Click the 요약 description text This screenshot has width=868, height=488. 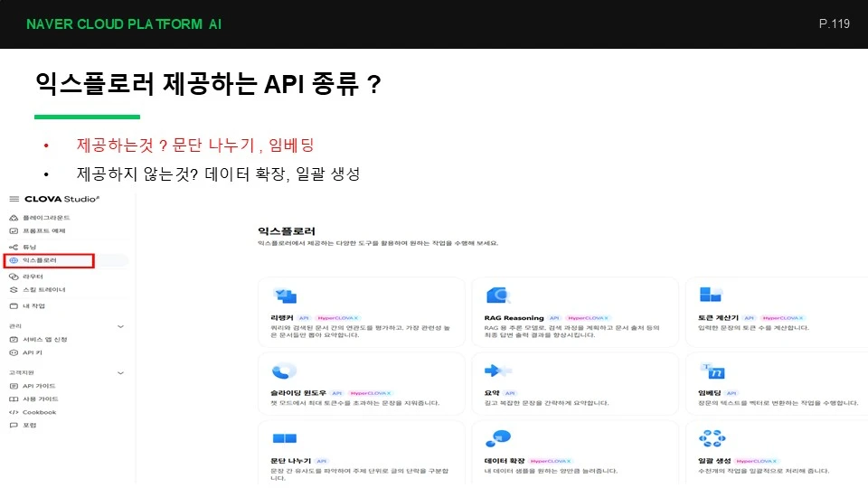(546, 403)
